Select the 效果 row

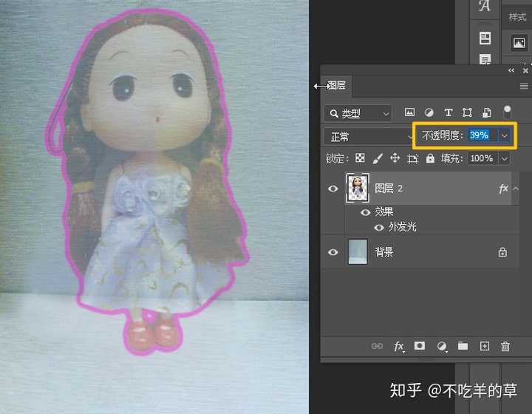coord(383,211)
